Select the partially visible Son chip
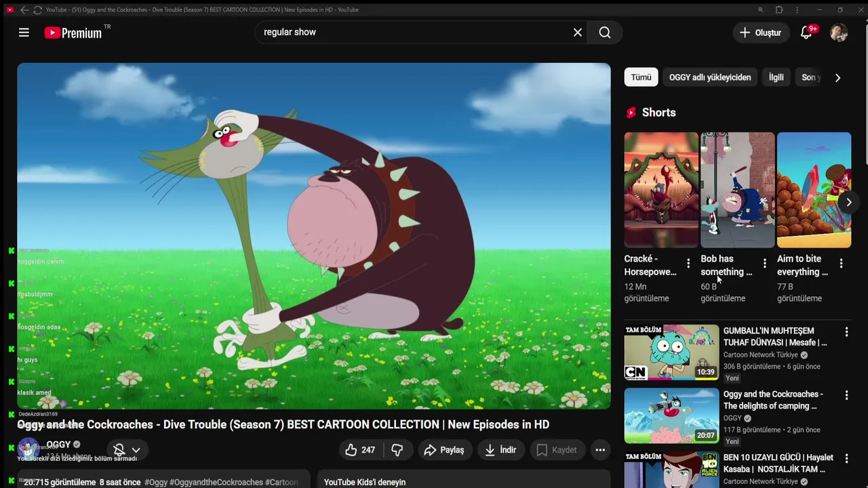The height and width of the screenshot is (488, 868). (810, 77)
